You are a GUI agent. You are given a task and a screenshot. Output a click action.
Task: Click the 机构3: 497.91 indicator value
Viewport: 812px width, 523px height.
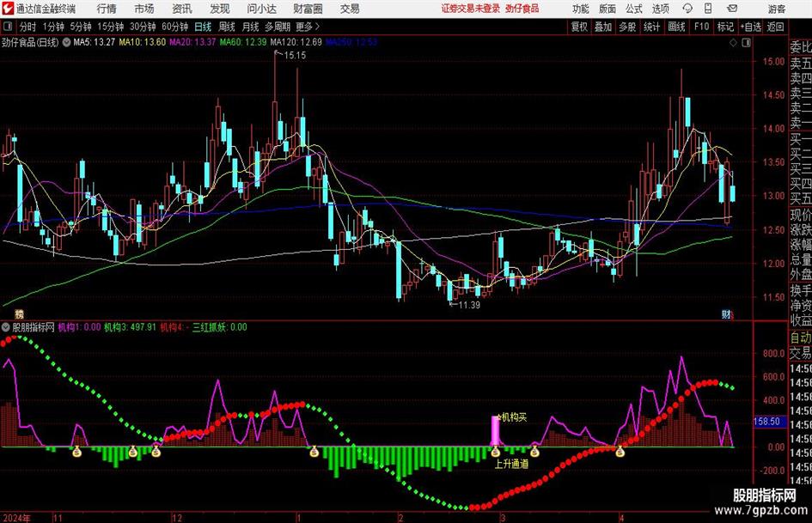(x=130, y=327)
